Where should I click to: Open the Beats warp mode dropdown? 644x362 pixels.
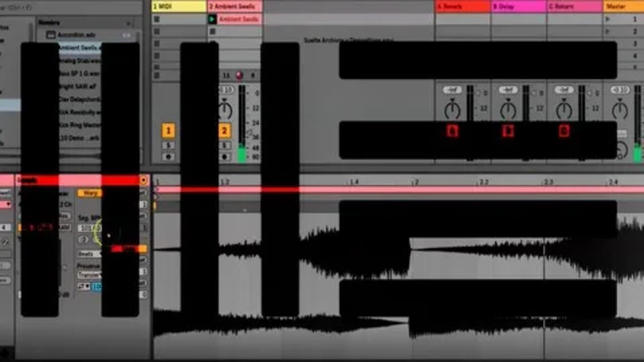[89, 254]
